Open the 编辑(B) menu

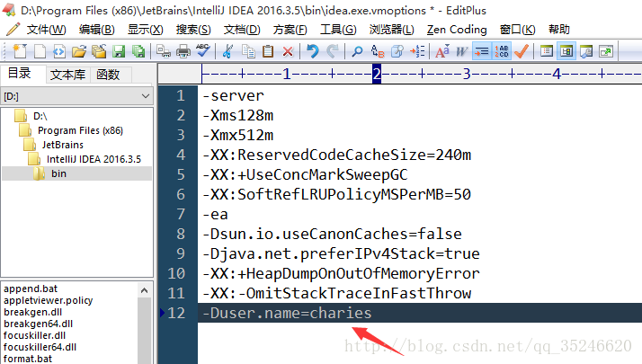click(x=96, y=30)
